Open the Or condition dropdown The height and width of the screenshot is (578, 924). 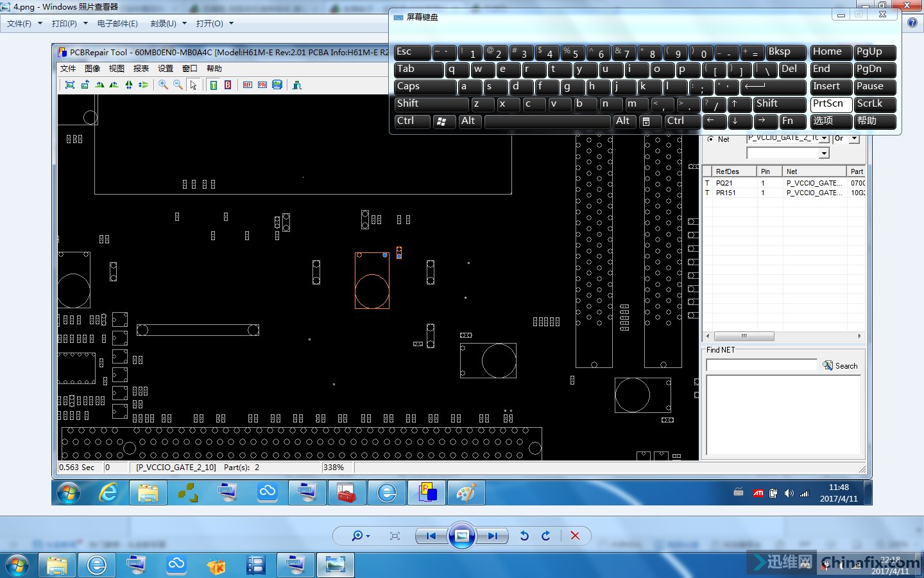click(854, 138)
